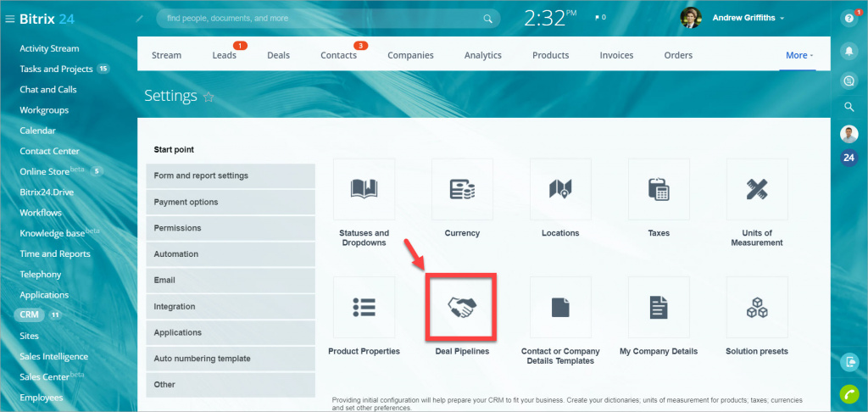Click the blue 24 badge in right panel
Screen dimensions: 868x412
pyautogui.click(x=849, y=158)
